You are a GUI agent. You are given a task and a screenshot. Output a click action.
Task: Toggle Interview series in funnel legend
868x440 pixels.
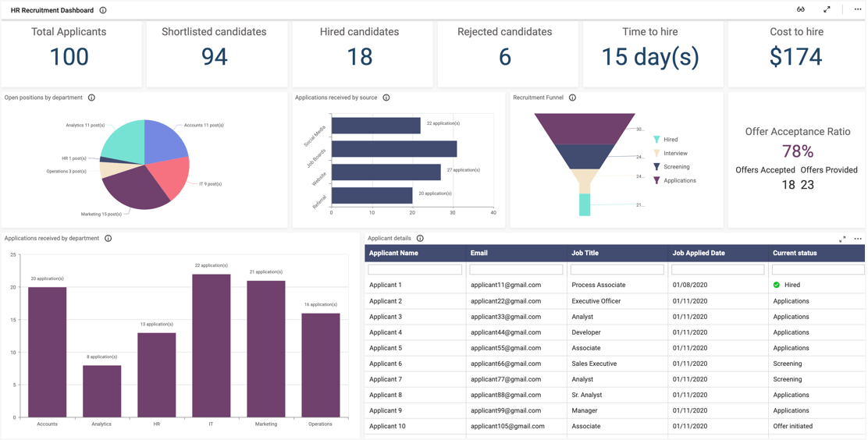674,154
